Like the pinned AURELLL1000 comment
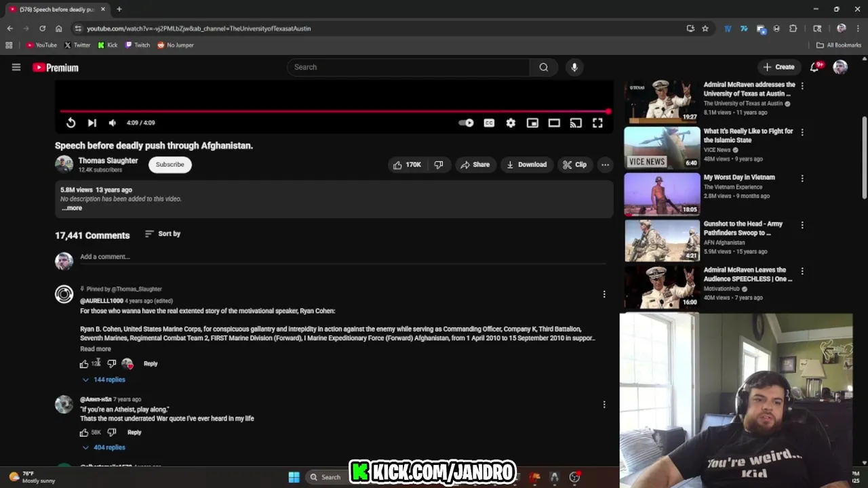 [84, 364]
